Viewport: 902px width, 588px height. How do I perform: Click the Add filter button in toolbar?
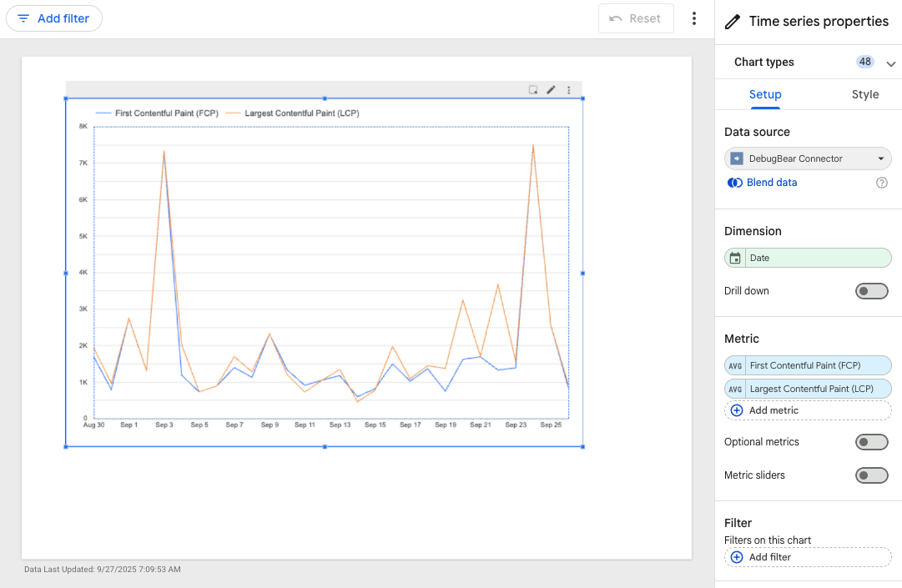[x=54, y=18]
